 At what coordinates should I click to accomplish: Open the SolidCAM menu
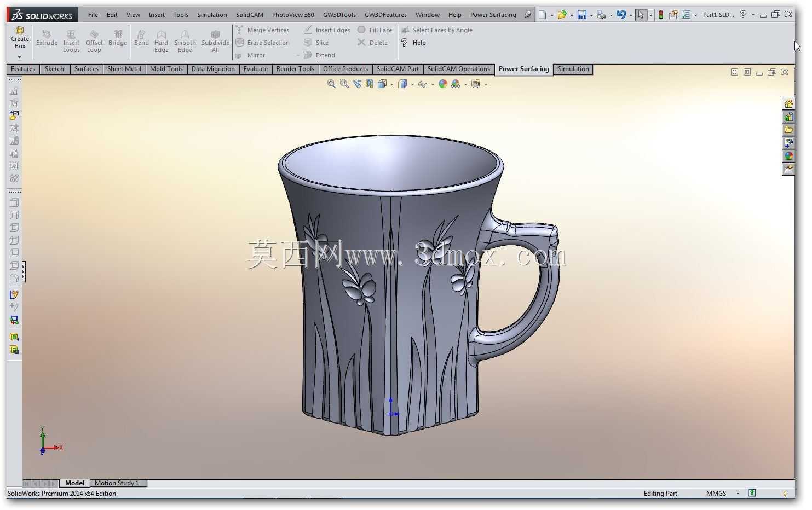pyautogui.click(x=250, y=15)
